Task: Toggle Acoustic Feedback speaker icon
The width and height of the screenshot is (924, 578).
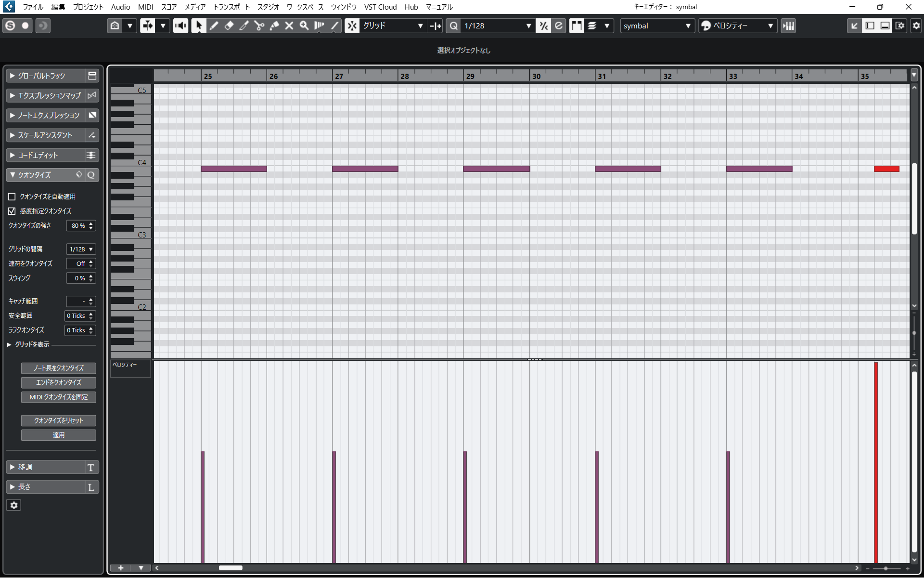Action: [x=181, y=26]
